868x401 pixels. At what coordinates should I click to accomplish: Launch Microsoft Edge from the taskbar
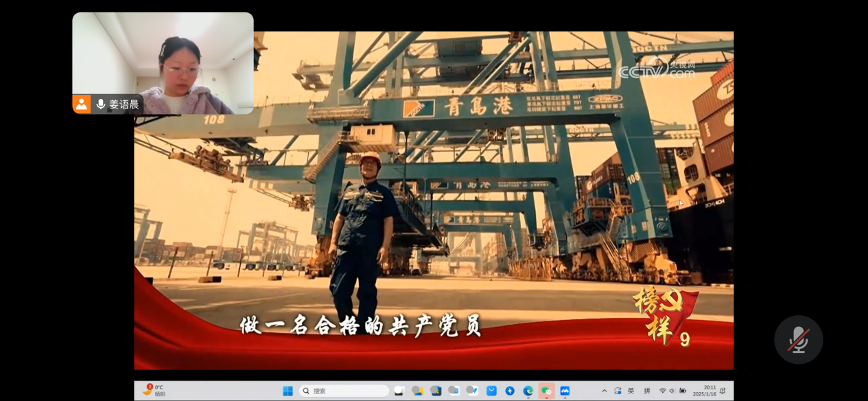pyautogui.click(x=528, y=391)
